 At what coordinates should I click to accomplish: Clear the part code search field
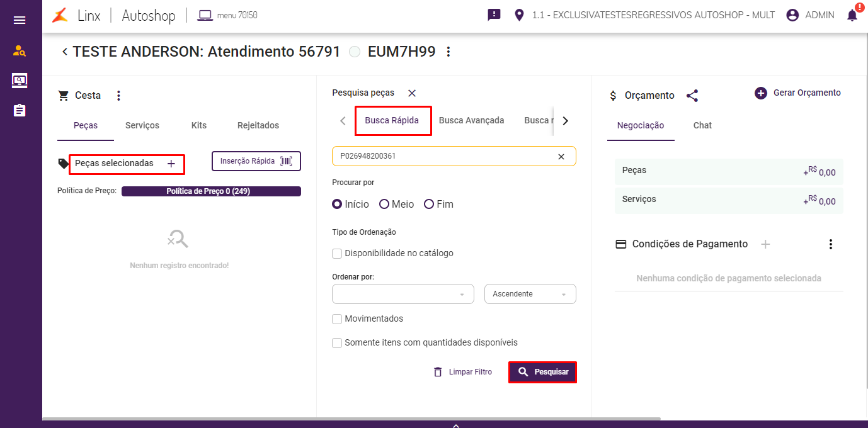tap(561, 157)
